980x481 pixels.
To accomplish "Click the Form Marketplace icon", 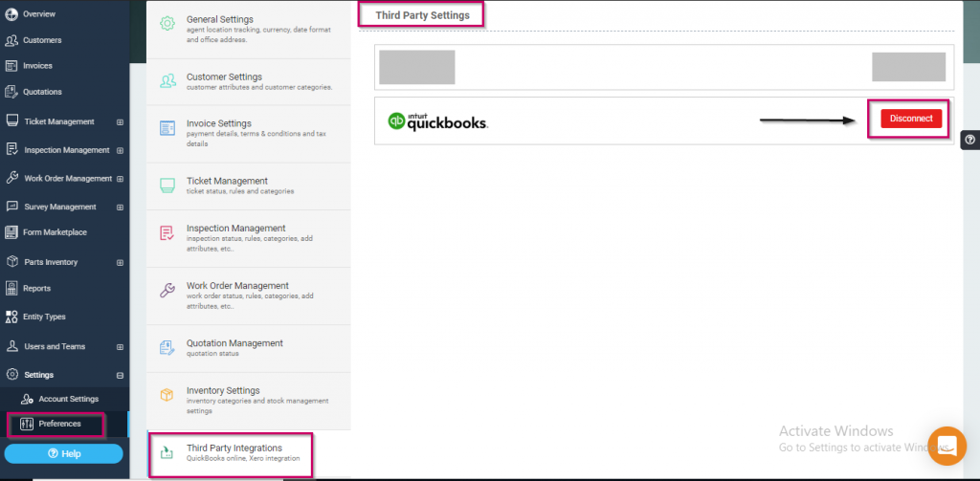I will pos(11,232).
